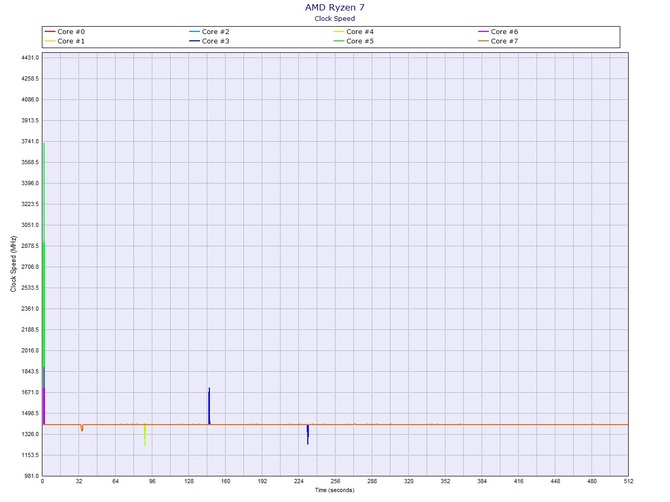Click the 3741.0 y-axis value

click(x=30, y=141)
